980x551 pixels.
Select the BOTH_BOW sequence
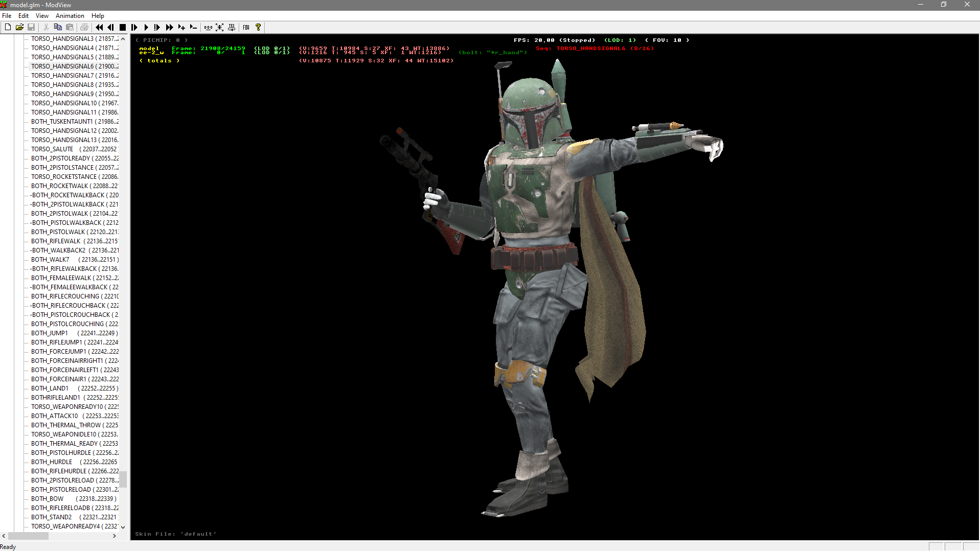75,499
